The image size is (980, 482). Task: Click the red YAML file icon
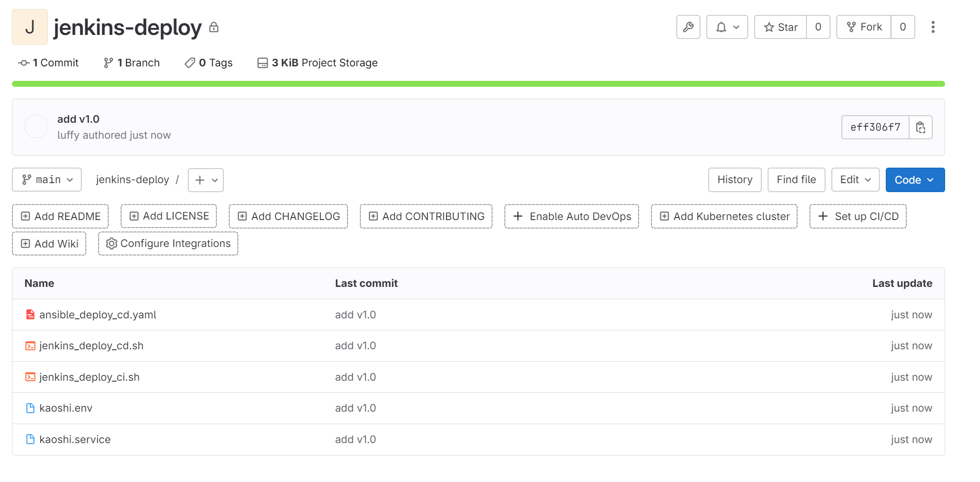tap(30, 314)
